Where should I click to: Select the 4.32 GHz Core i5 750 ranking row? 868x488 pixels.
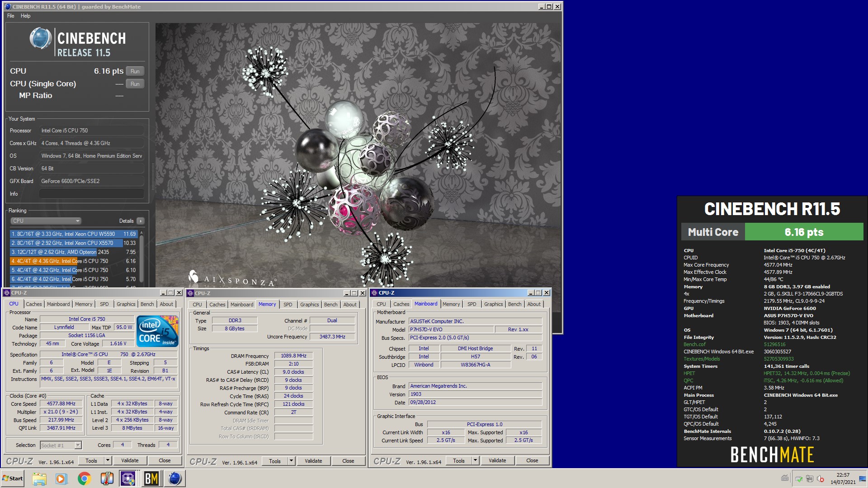tap(73, 270)
